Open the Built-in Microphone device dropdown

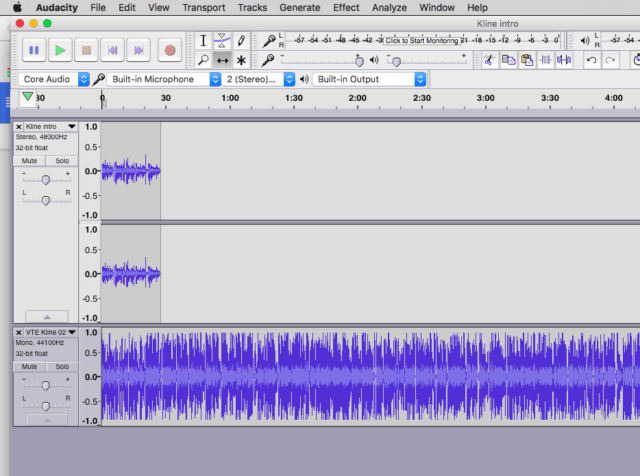click(x=164, y=79)
